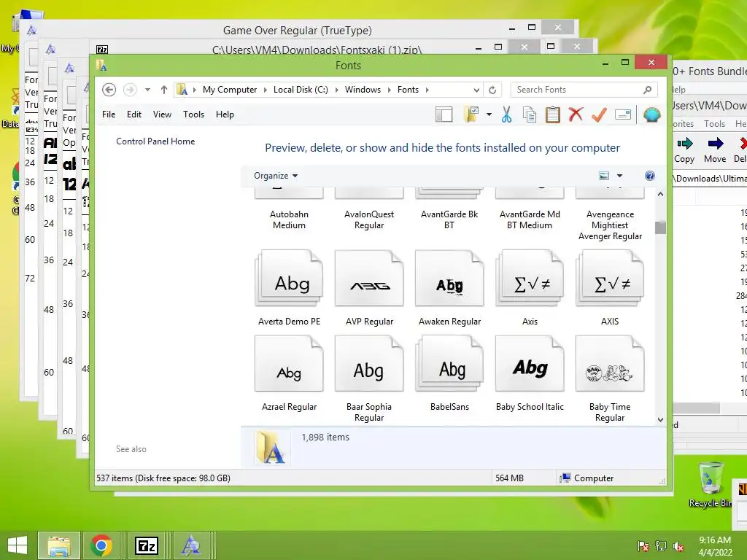Select the Baby Time Regular font

(x=610, y=378)
